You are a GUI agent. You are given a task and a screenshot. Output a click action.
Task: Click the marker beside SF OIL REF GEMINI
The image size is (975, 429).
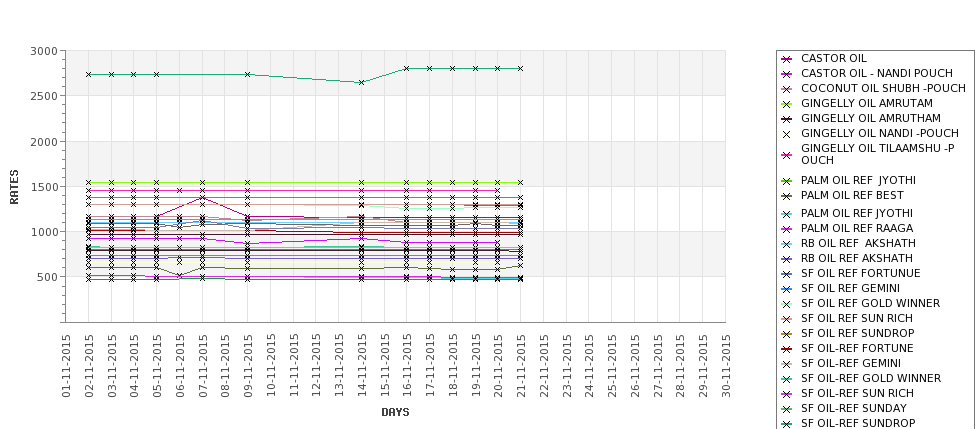tap(787, 288)
